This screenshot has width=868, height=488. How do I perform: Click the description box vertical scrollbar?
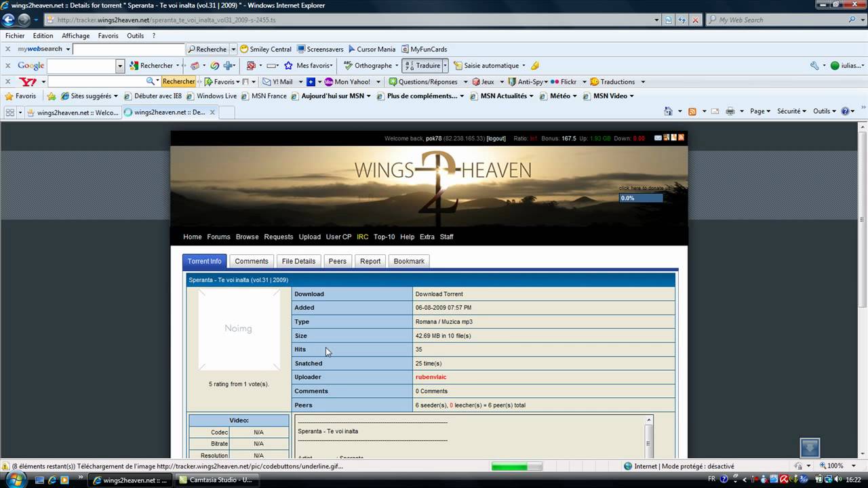click(648, 437)
